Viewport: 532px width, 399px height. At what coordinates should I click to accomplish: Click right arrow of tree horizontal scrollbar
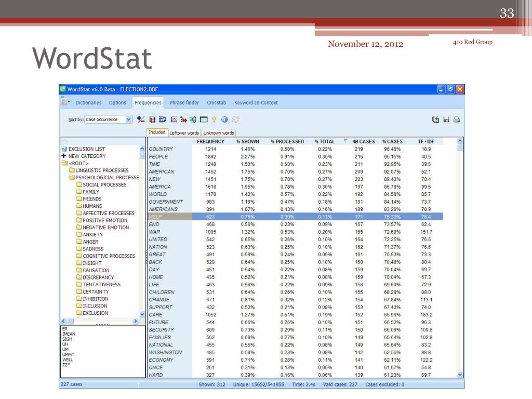136,321
